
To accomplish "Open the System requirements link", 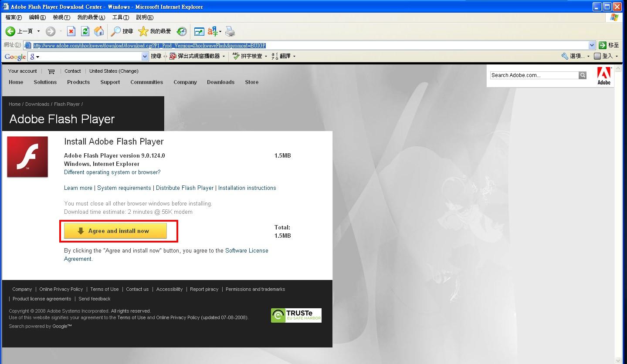I will [124, 188].
